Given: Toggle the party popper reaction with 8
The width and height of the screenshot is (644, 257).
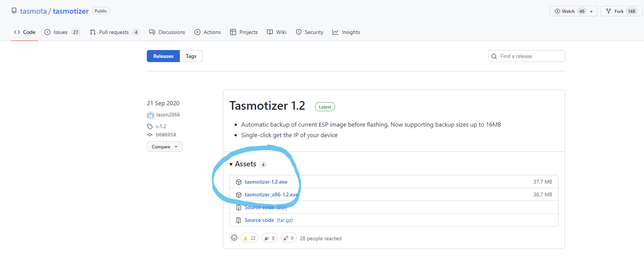Looking at the screenshot, I should click(270, 238).
